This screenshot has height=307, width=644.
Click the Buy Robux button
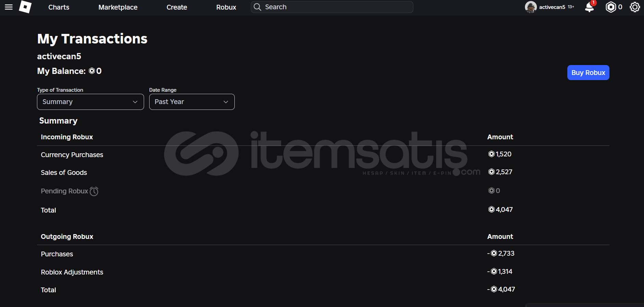tap(588, 73)
